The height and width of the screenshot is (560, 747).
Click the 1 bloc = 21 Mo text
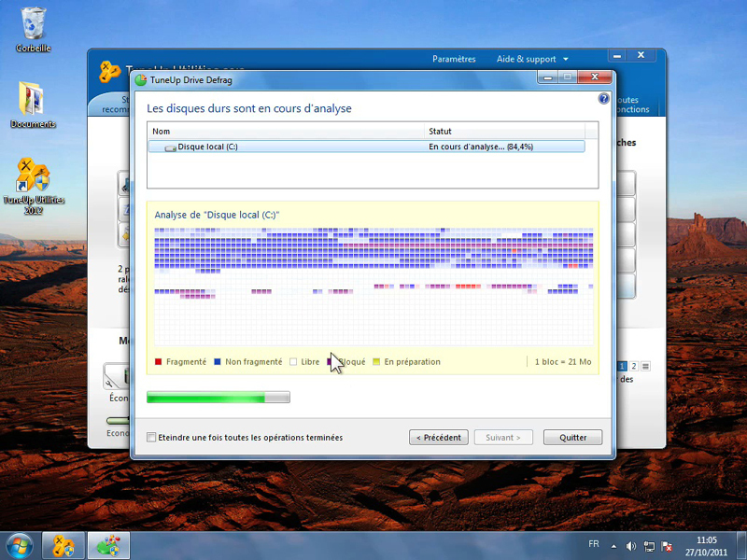point(563,362)
